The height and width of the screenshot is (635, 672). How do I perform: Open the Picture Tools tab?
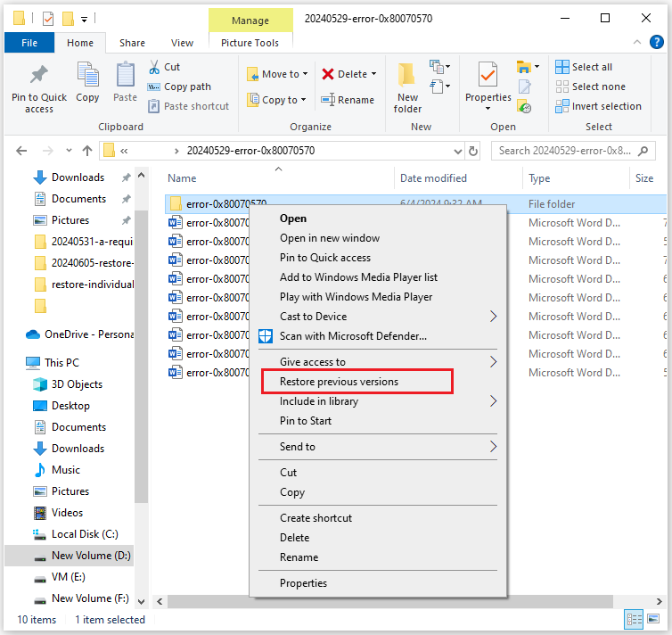pyautogui.click(x=250, y=43)
